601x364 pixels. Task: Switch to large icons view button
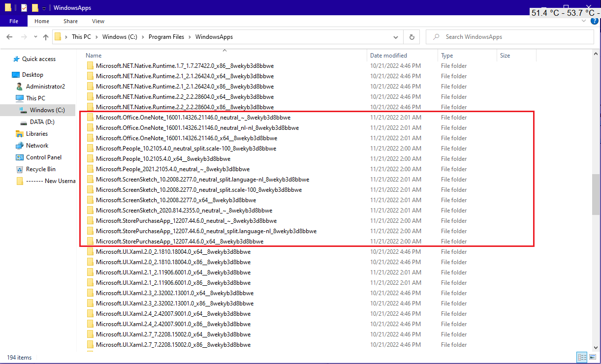pos(593,358)
